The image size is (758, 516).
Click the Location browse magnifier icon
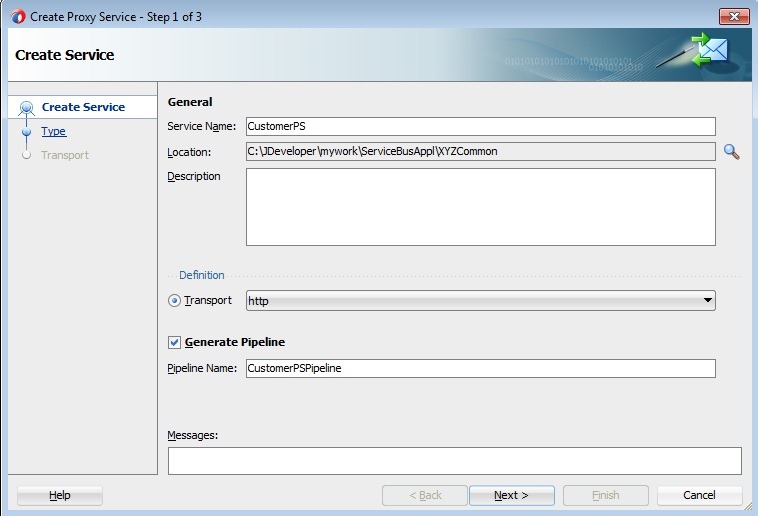pyautogui.click(x=731, y=152)
